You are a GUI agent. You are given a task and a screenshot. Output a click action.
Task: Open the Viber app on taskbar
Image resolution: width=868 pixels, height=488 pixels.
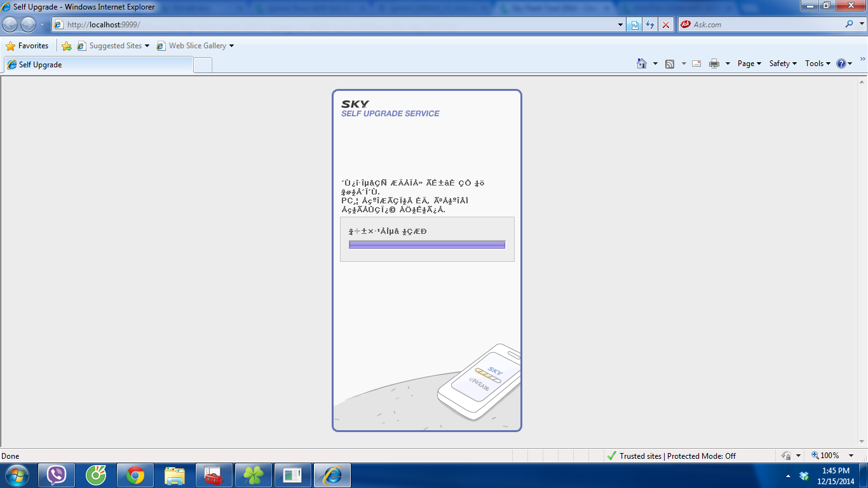pos(57,475)
